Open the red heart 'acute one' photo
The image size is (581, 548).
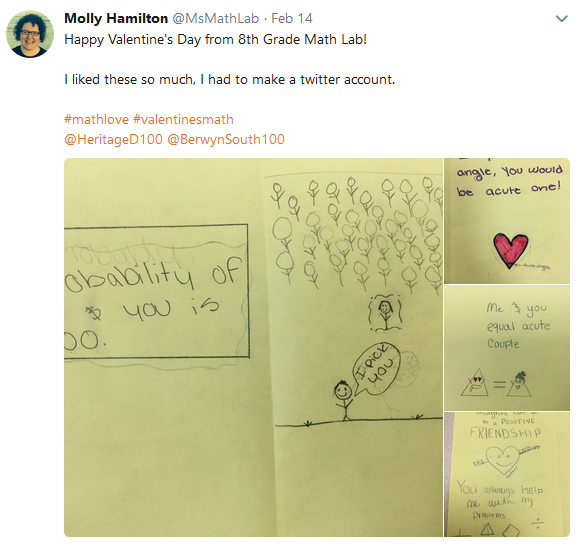click(507, 221)
